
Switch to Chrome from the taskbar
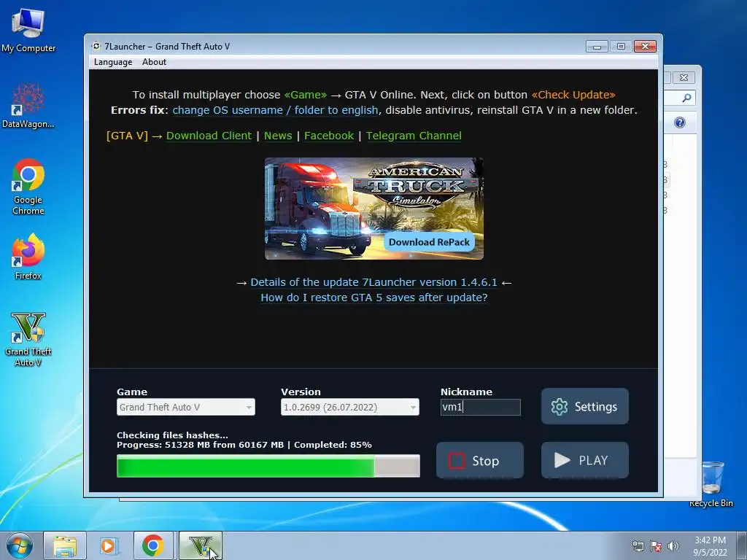click(152, 545)
